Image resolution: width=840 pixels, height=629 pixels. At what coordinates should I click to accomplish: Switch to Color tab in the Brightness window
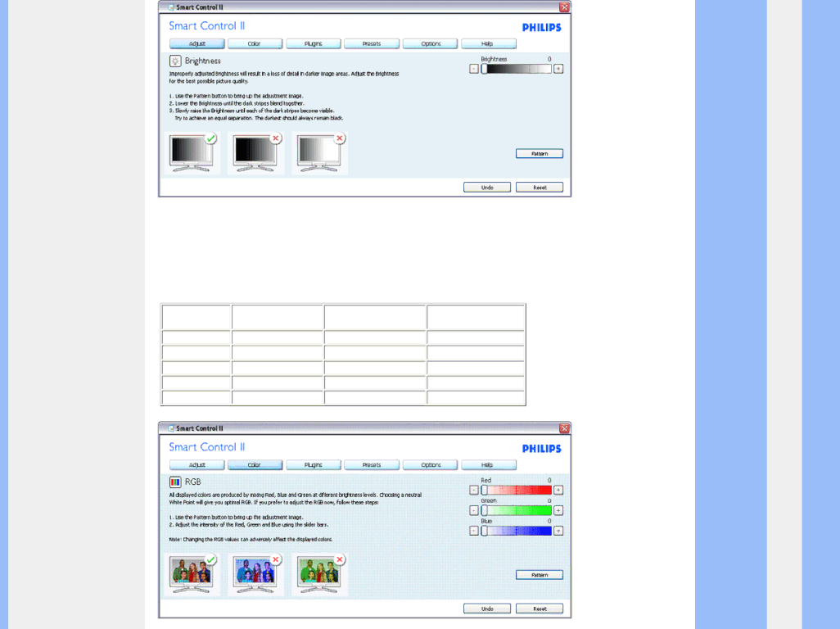255,43
